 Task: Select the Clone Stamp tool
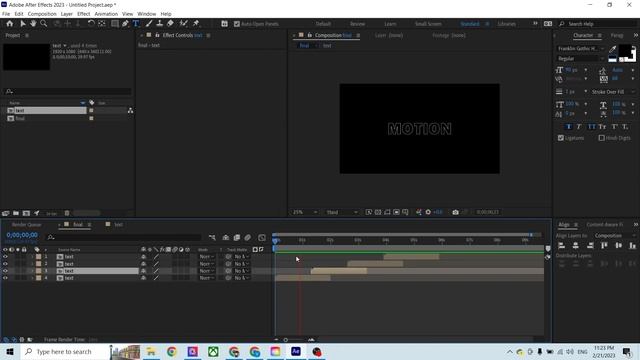[160, 24]
